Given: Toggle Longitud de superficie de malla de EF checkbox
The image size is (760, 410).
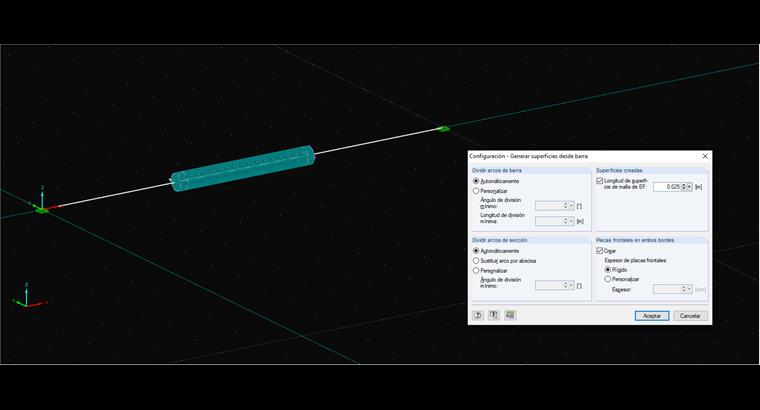Looking at the screenshot, I should (600, 181).
